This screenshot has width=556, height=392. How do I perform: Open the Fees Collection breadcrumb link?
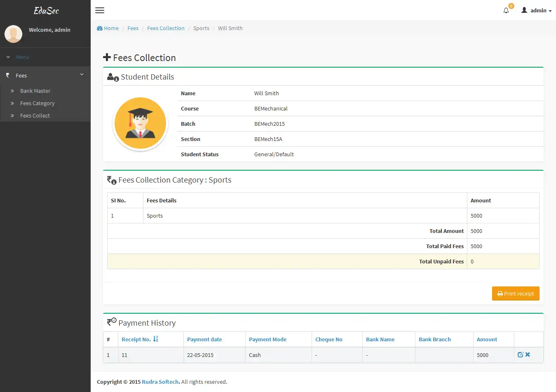[x=166, y=28]
